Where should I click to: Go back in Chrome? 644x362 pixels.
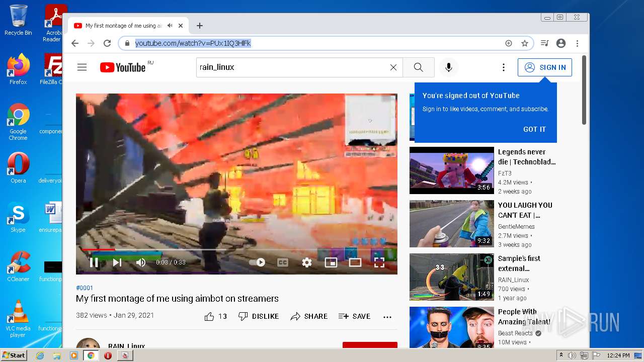click(75, 43)
